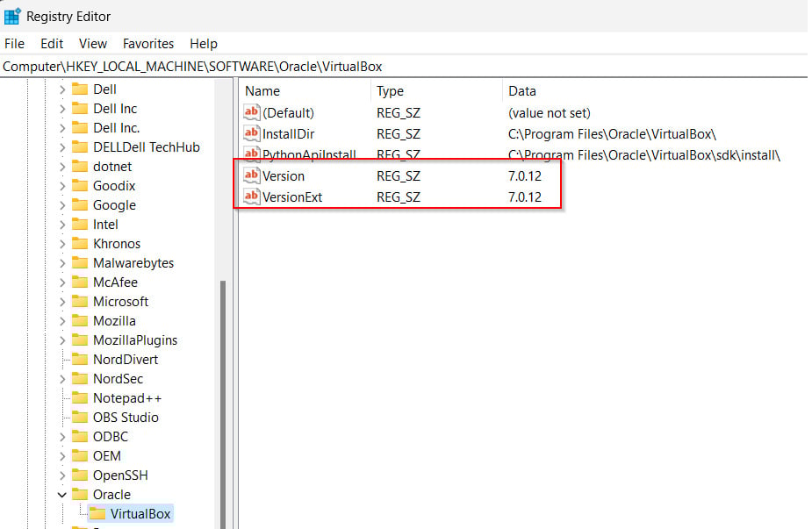The height and width of the screenshot is (529, 812).
Task: Select the OBS Studio folder icon
Action: pos(80,418)
